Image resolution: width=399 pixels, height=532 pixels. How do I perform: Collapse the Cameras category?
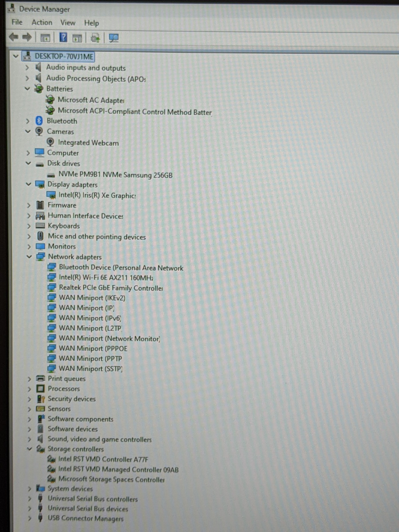[x=28, y=131]
